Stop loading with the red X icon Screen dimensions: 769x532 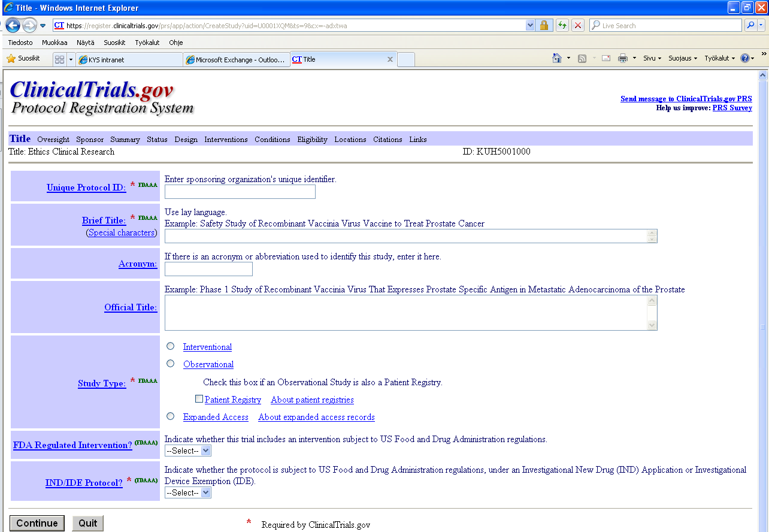click(578, 26)
